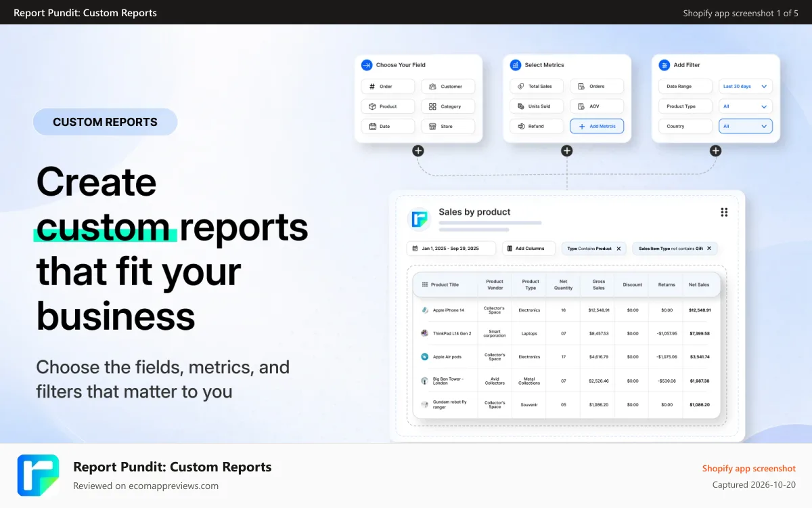
Task: Click the Souvenir product type cell
Action: (x=529, y=404)
